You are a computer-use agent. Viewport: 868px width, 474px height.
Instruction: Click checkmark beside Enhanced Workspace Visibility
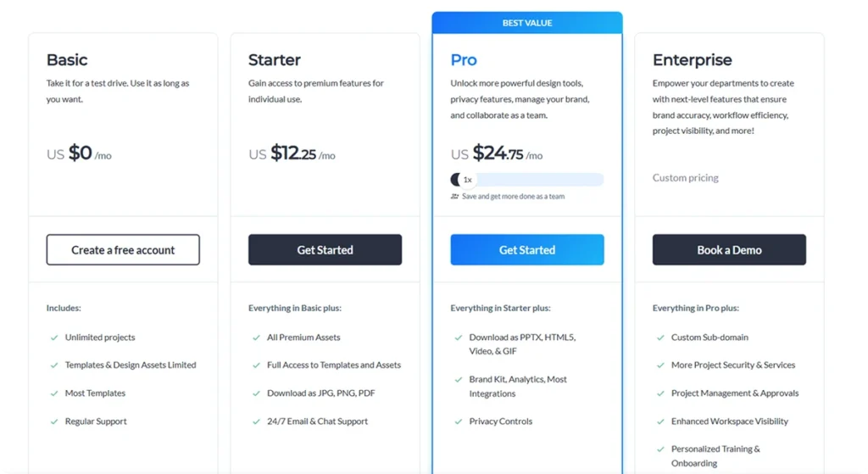[x=660, y=421]
